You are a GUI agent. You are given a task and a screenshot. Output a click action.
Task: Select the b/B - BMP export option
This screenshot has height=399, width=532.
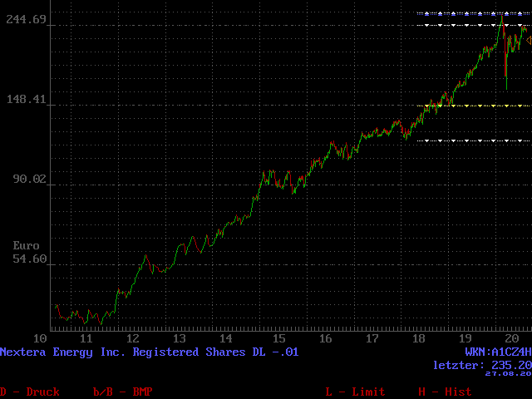(123, 392)
